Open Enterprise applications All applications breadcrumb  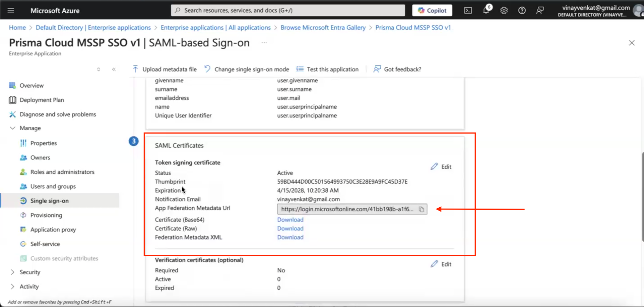coord(215,27)
